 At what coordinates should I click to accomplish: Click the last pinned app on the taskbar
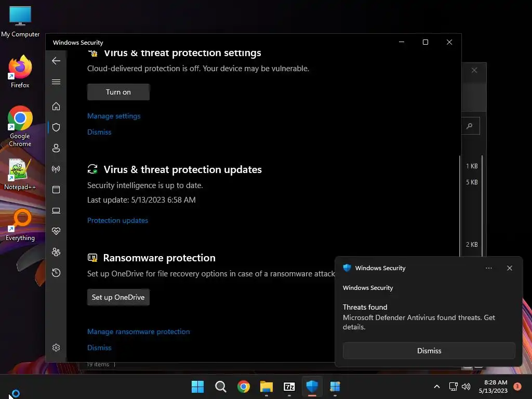tap(335, 387)
